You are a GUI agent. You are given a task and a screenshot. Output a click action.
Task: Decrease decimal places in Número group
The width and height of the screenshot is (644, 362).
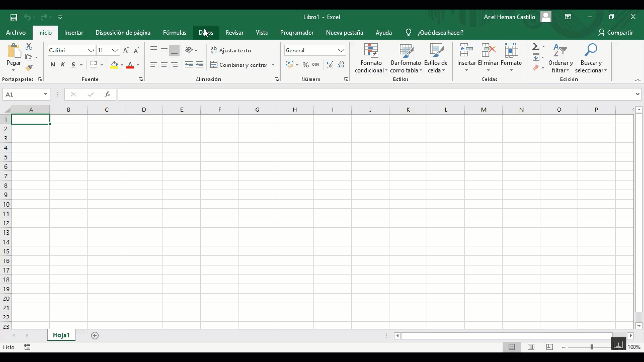[341, 65]
